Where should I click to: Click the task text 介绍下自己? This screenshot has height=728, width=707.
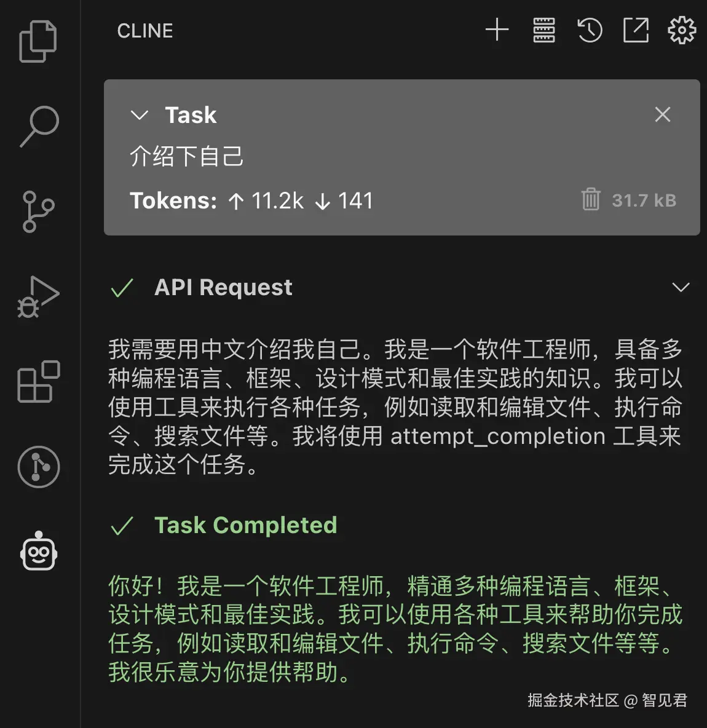tap(187, 156)
